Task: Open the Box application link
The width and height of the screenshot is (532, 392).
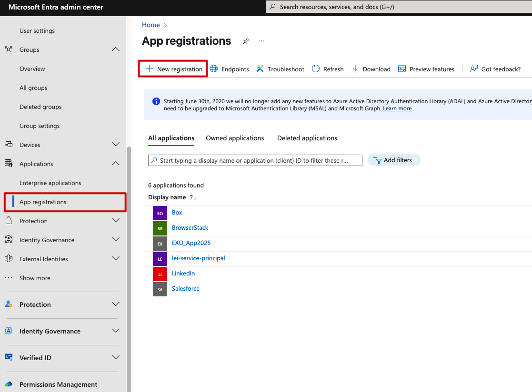Action: click(177, 213)
